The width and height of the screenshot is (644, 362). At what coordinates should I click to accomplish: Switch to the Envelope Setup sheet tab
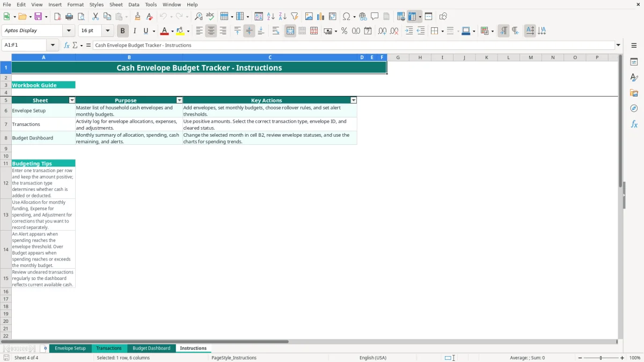coord(70,348)
